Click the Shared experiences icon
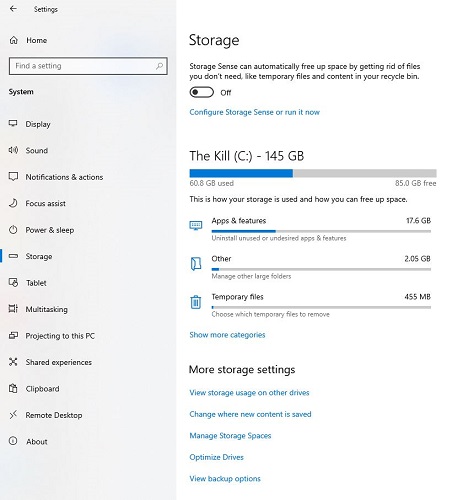This screenshot has width=452, height=500. [13, 362]
